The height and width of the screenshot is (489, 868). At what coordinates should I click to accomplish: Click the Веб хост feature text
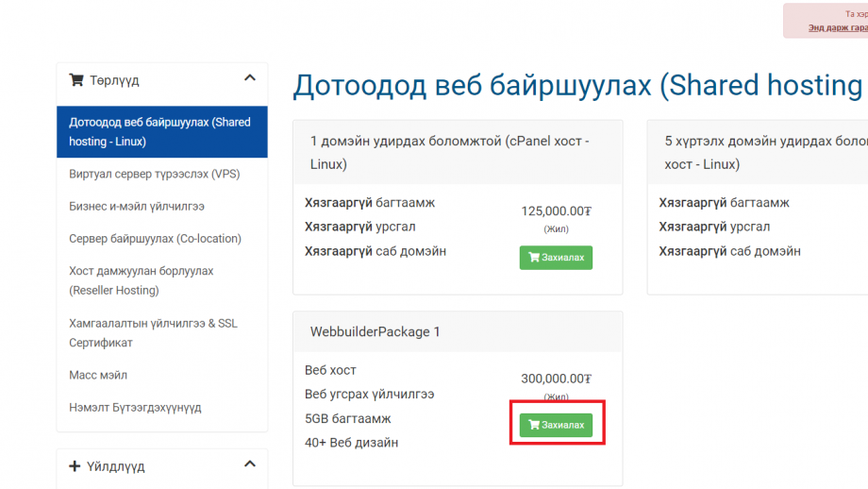(330, 370)
